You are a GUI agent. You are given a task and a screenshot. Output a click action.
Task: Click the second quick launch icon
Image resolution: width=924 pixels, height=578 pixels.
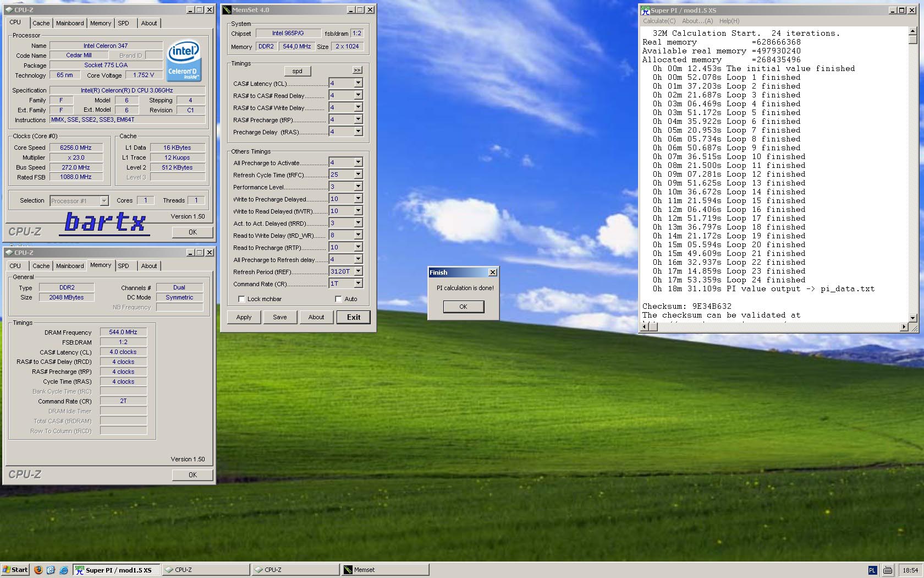(x=51, y=570)
